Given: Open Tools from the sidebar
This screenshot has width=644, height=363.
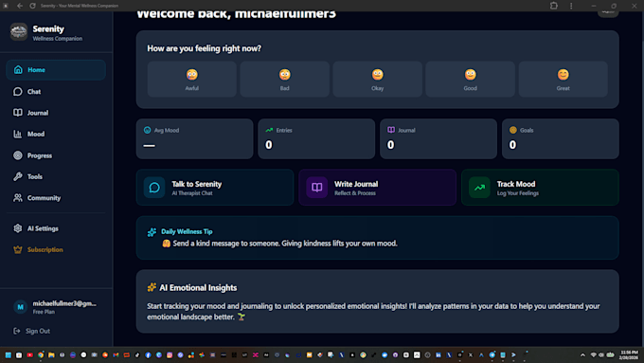Looking at the screenshot, I should (56, 177).
